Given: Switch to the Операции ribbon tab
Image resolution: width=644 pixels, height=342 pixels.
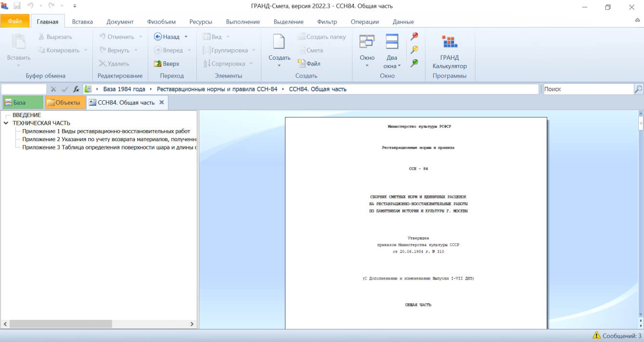Looking at the screenshot, I should tap(365, 22).
